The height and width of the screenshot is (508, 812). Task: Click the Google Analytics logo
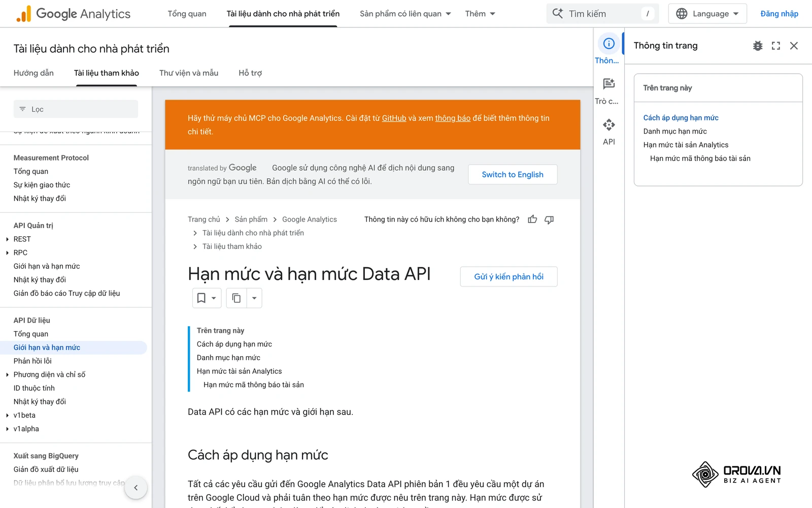pyautogui.click(x=73, y=14)
